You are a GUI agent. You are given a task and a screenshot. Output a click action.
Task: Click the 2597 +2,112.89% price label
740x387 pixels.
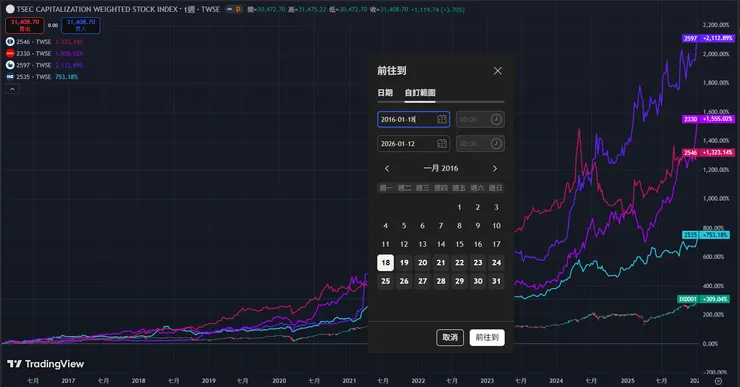point(708,38)
